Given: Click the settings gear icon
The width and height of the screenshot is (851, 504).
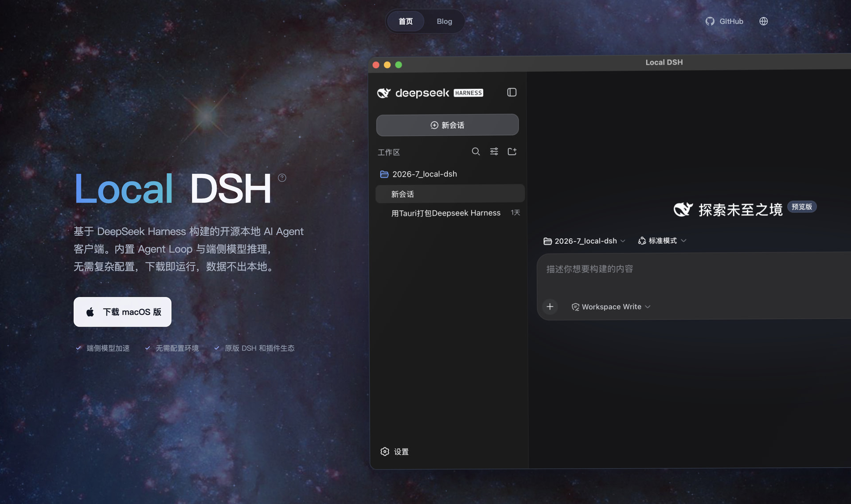Looking at the screenshot, I should tap(385, 451).
